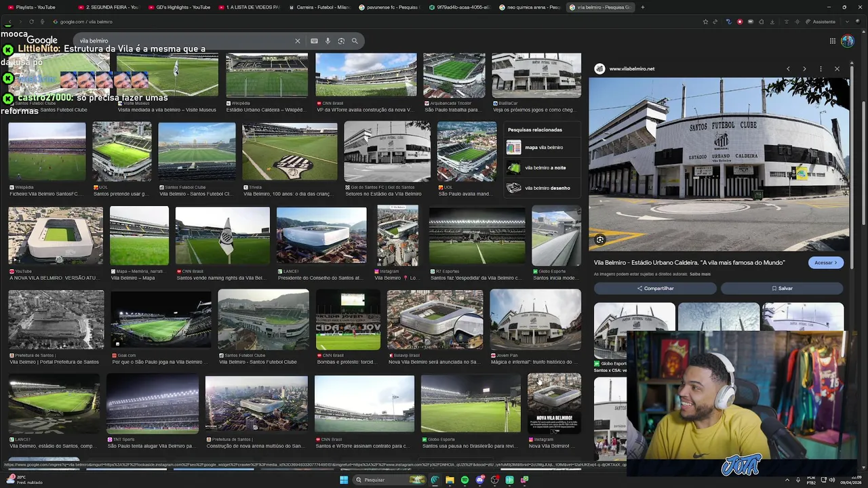This screenshot has height=488, width=868.
Task: Go to Google logo homepage
Action: click(x=42, y=40)
